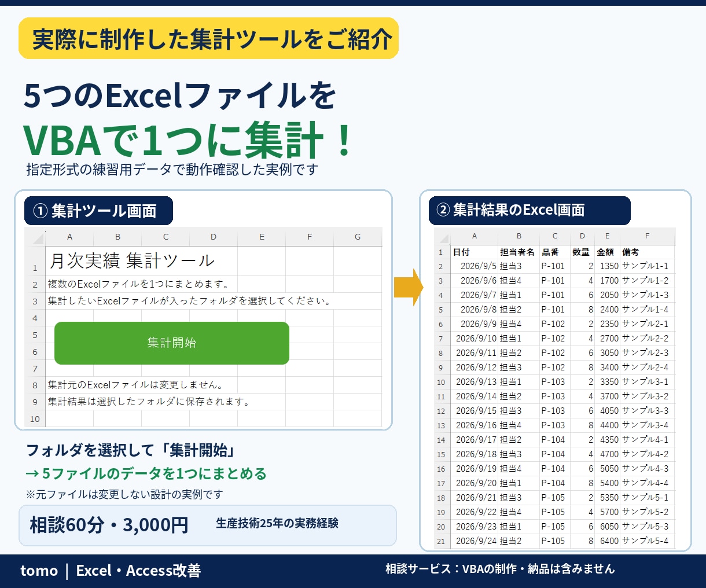Select the 品番 header cell
This screenshot has width=706, height=588.
555,252
